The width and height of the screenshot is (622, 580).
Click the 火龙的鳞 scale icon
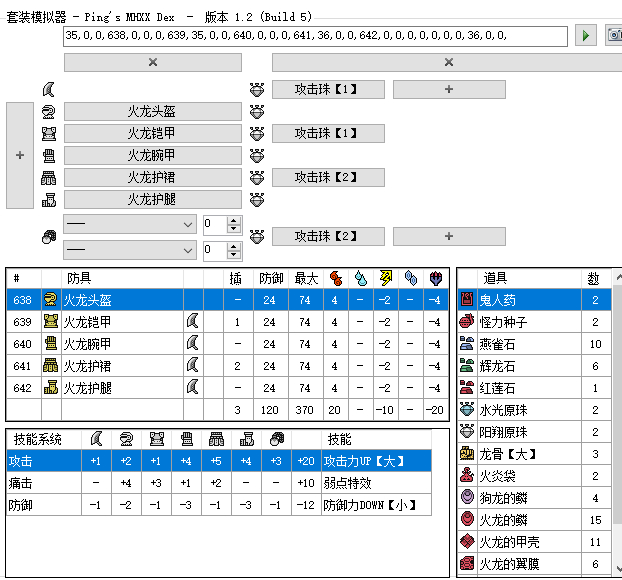(467, 519)
